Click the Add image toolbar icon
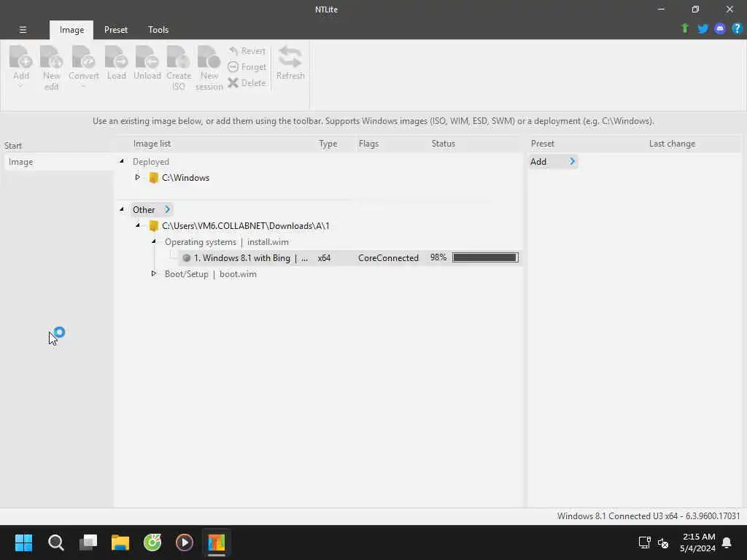This screenshot has width=747, height=560. click(x=21, y=57)
